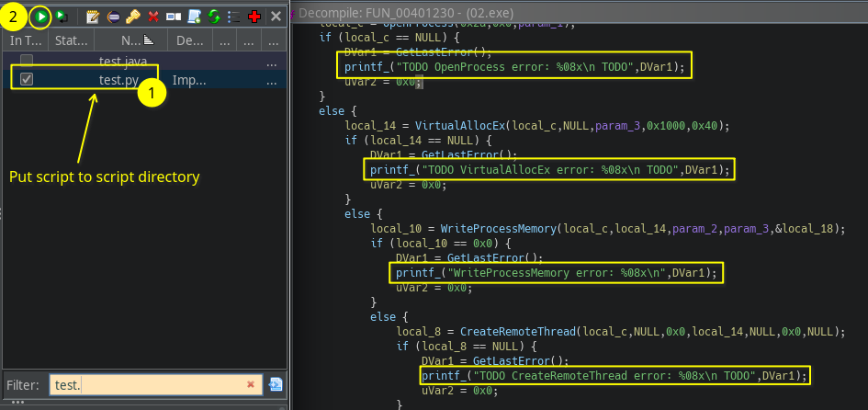Sort by the Description column header

point(191,40)
